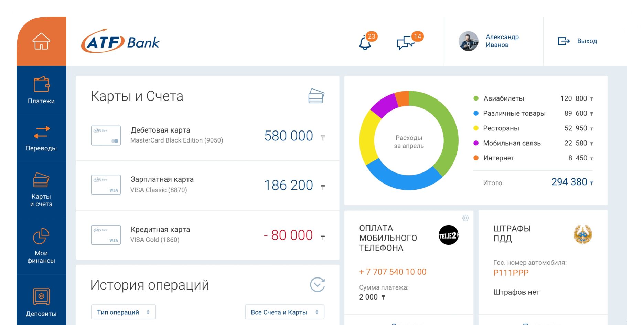Click the Tele2 logo icon
644x325 pixels.
[449, 235]
